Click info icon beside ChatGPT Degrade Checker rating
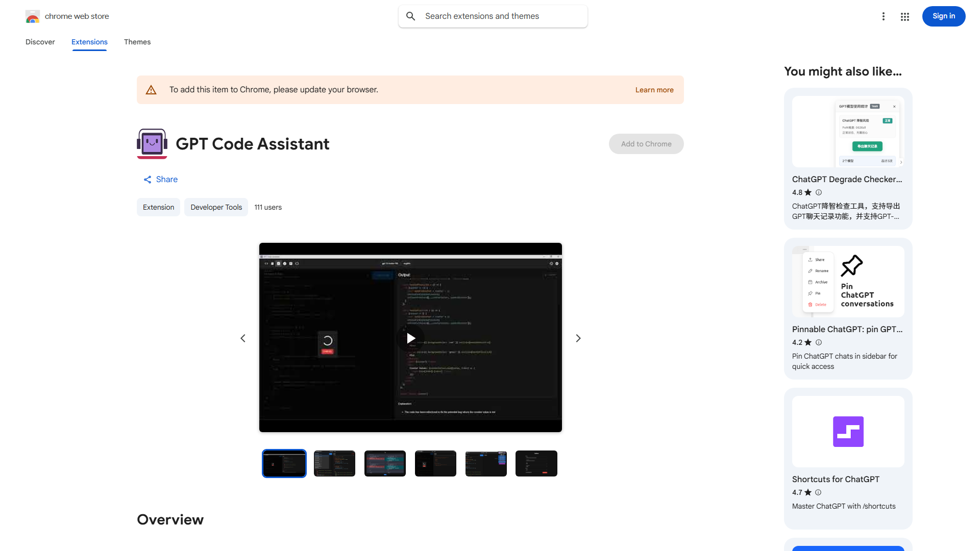This screenshot has width=980, height=551. 818,192
